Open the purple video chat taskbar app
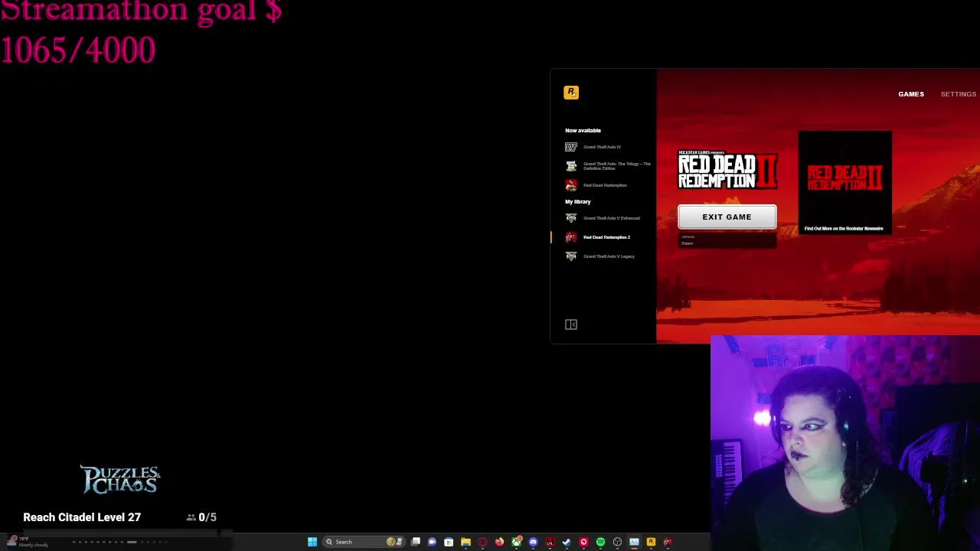The width and height of the screenshot is (980, 551). coord(432,542)
